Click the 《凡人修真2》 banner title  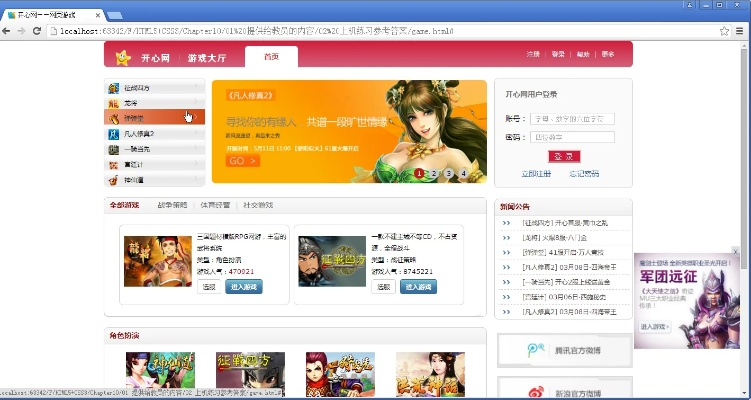point(250,95)
